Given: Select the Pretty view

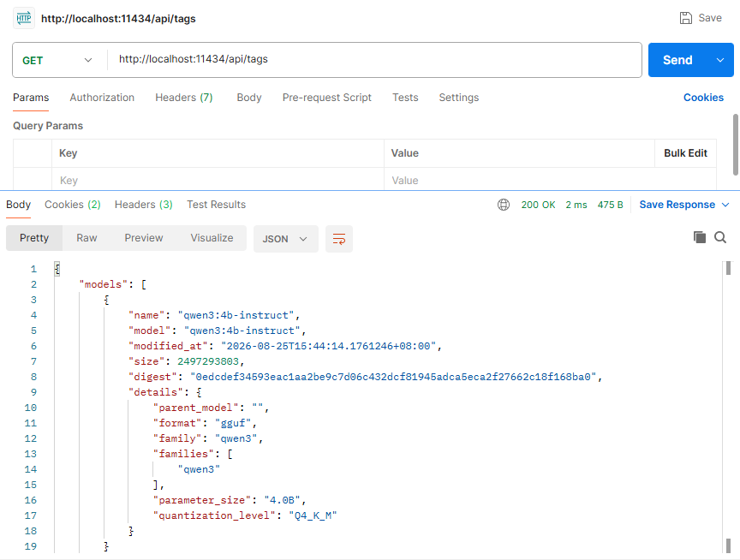Looking at the screenshot, I should click(x=34, y=238).
